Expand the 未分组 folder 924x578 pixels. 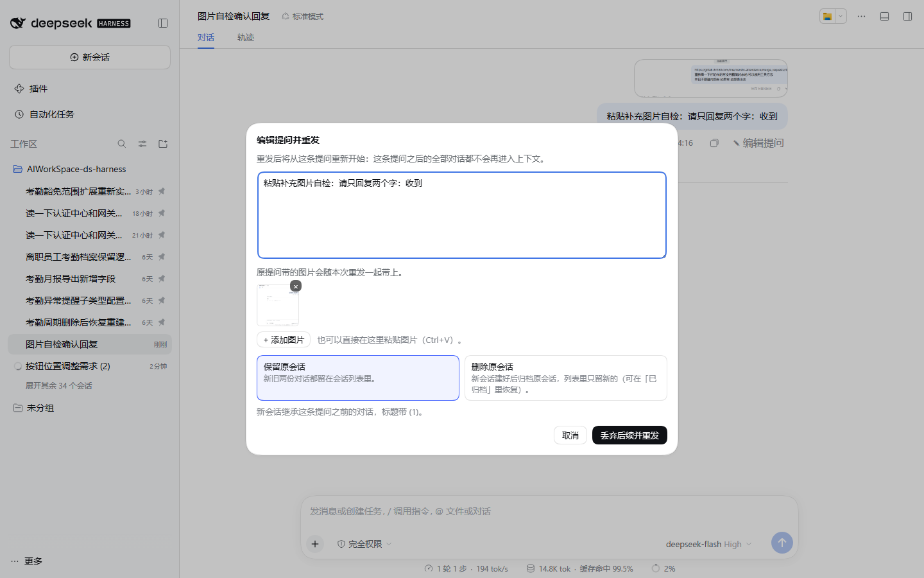[90, 408]
